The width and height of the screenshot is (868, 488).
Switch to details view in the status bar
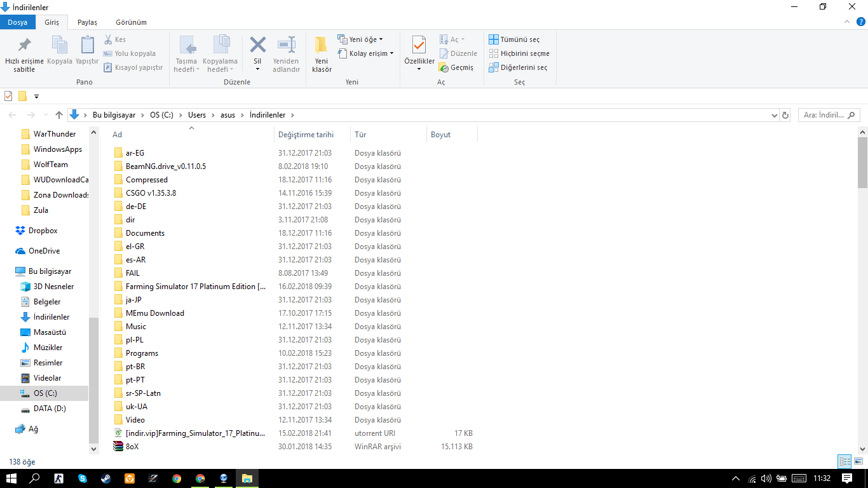pyautogui.click(x=844, y=462)
